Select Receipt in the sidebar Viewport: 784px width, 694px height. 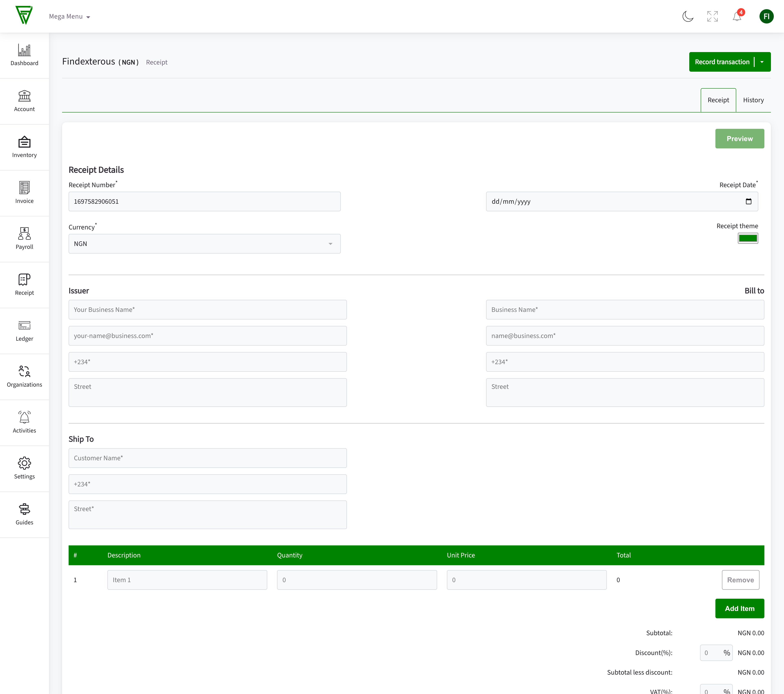[x=24, y=285]
